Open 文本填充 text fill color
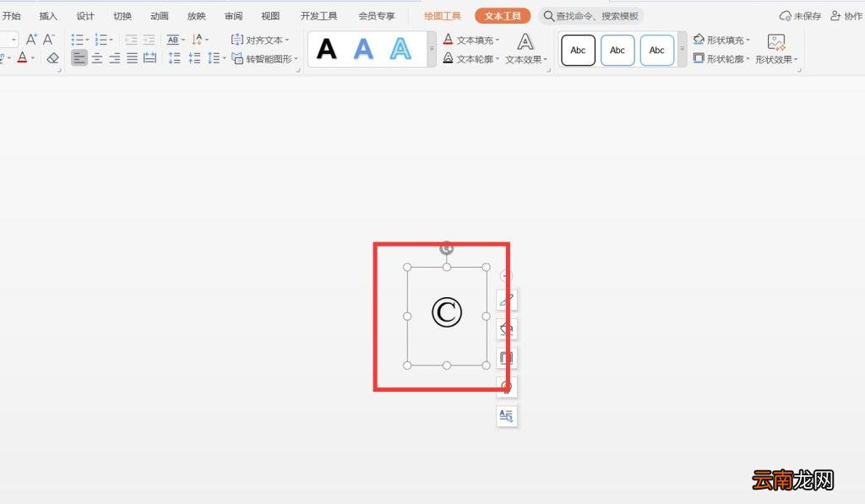 point(471,40)
